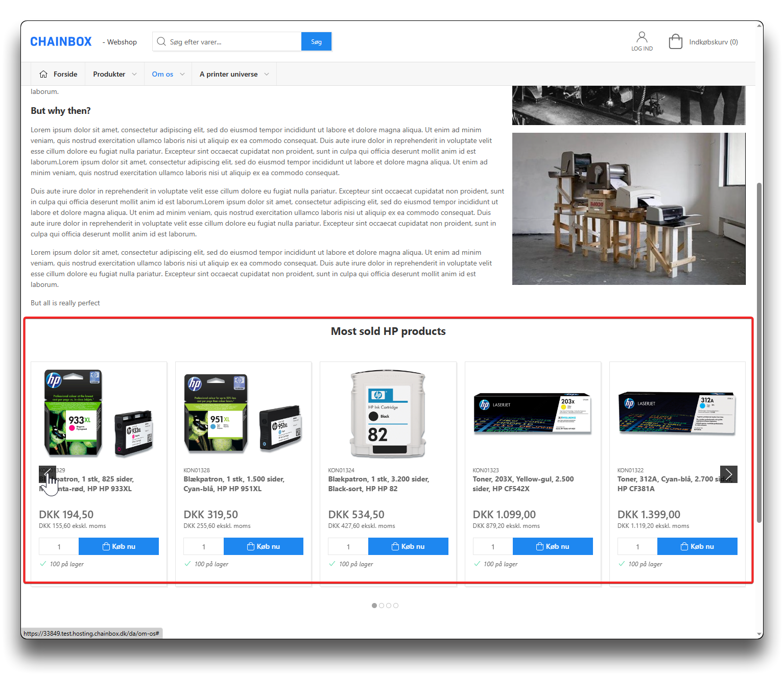Open the Om os menu
Viewport: 784px width, 676px height.
[x=162, y=74]
